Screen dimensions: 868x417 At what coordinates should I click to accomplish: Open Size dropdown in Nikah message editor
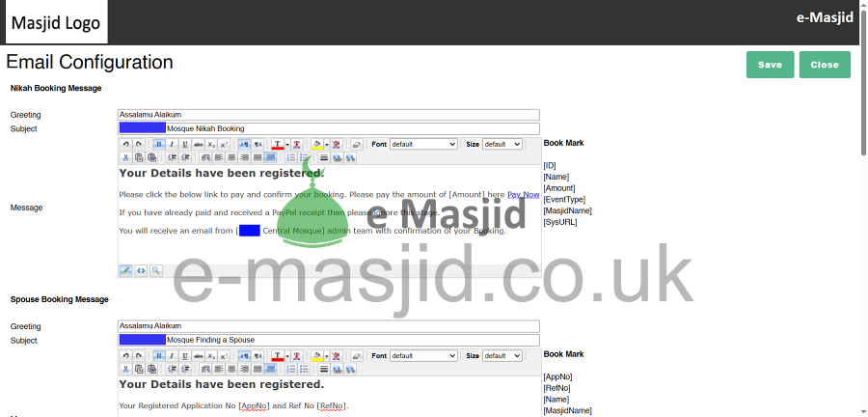pyautogui.click(x=502, y=144)
